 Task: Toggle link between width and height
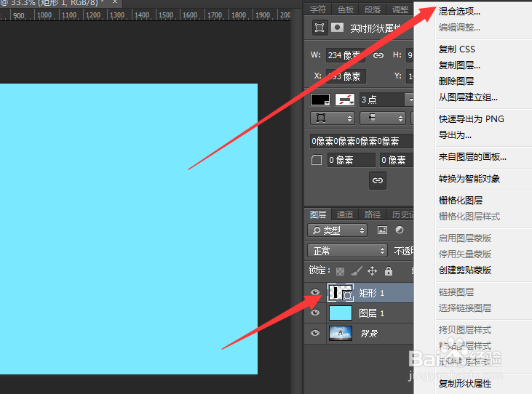[378, 55]
